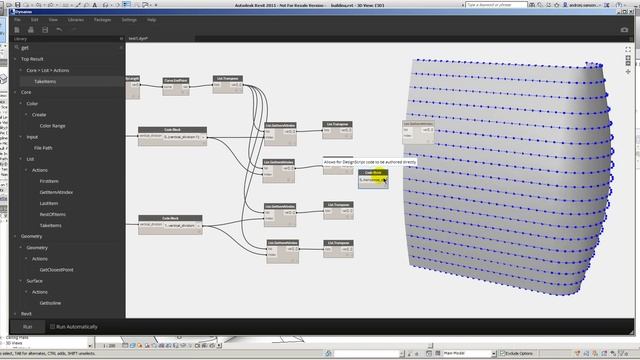Collapse the Surface subcategory
Viewport: 640px width, 360px height.
(x=21, y=281)
